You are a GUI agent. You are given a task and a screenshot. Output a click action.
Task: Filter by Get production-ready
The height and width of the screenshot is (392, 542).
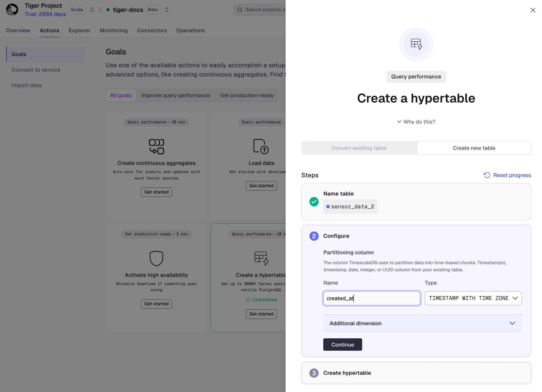[247, 95]
